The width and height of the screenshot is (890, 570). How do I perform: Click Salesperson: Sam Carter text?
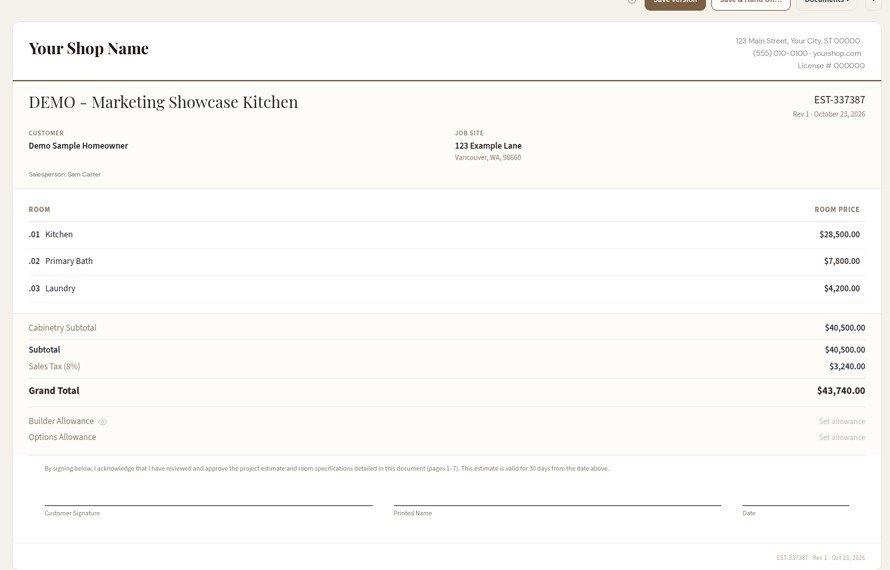click(65, 175)
